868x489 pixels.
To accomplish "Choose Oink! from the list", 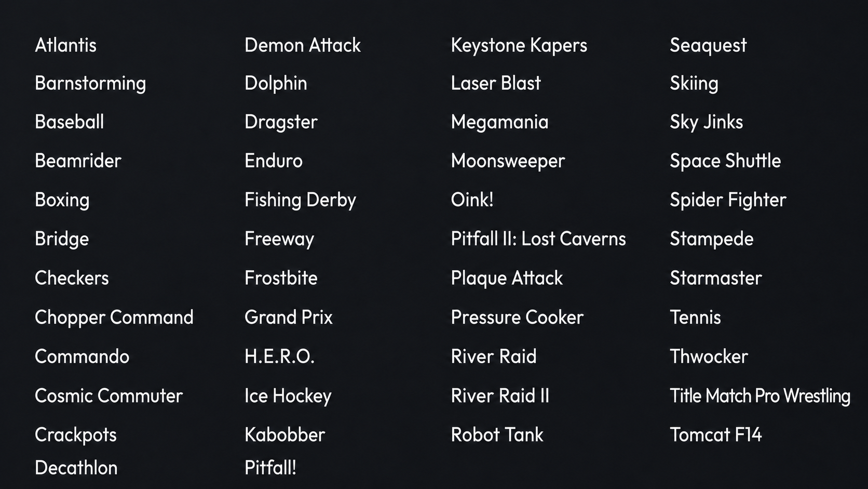I will coord(472,200).
